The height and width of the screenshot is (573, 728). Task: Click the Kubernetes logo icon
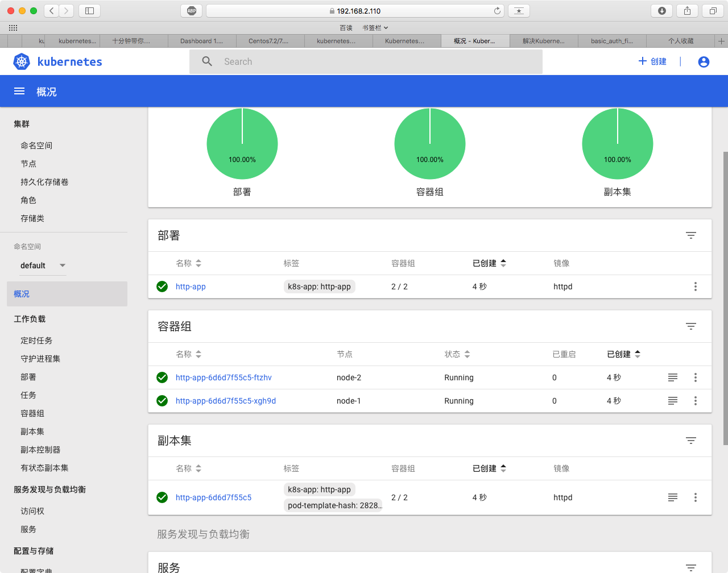point(22,61)
